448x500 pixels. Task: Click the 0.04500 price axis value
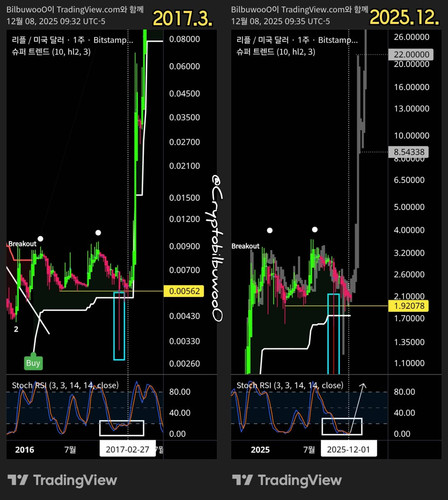184,94
